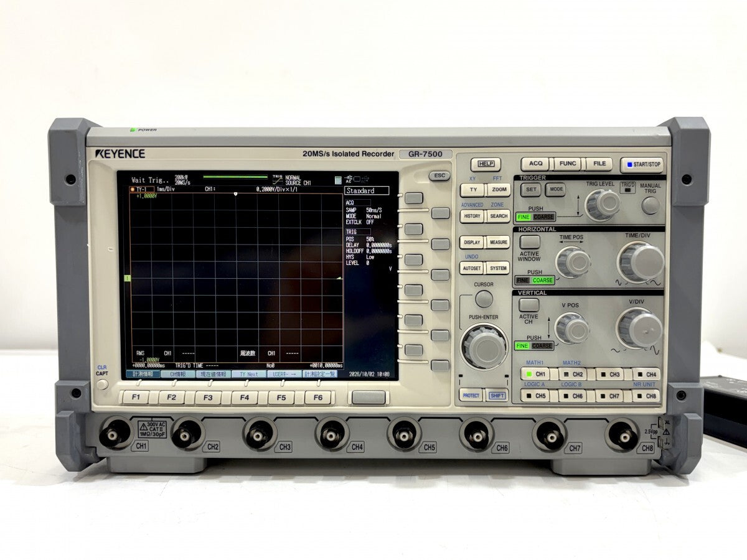Click the MEASURE button

[x=498, y=243]
